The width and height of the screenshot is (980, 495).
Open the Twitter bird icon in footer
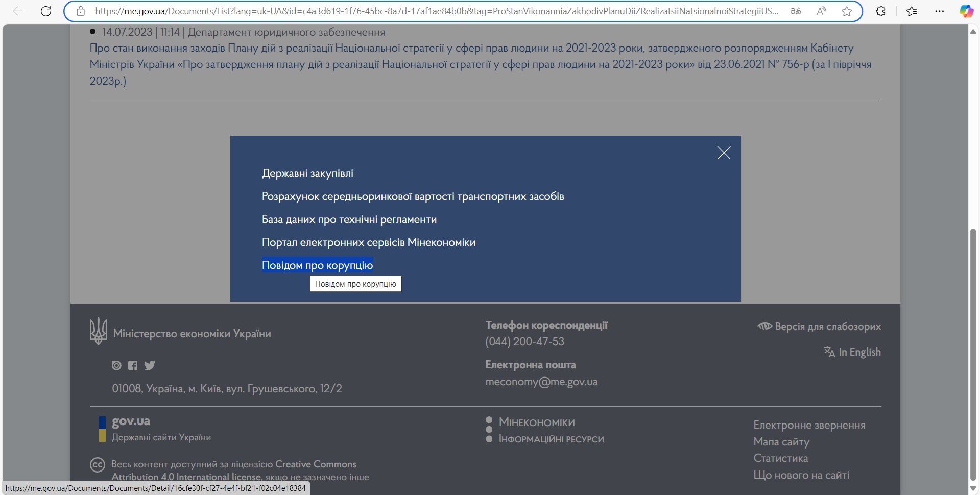[x=150, y=365]
